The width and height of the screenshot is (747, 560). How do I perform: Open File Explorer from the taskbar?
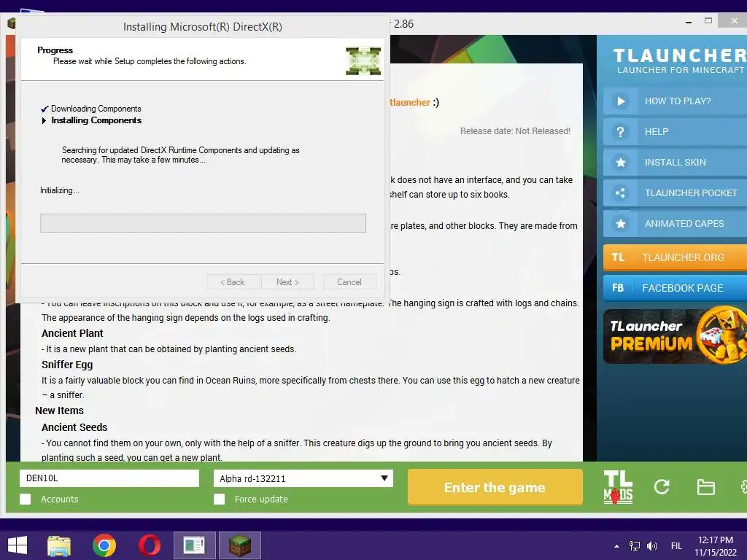[x=59, y=545]
